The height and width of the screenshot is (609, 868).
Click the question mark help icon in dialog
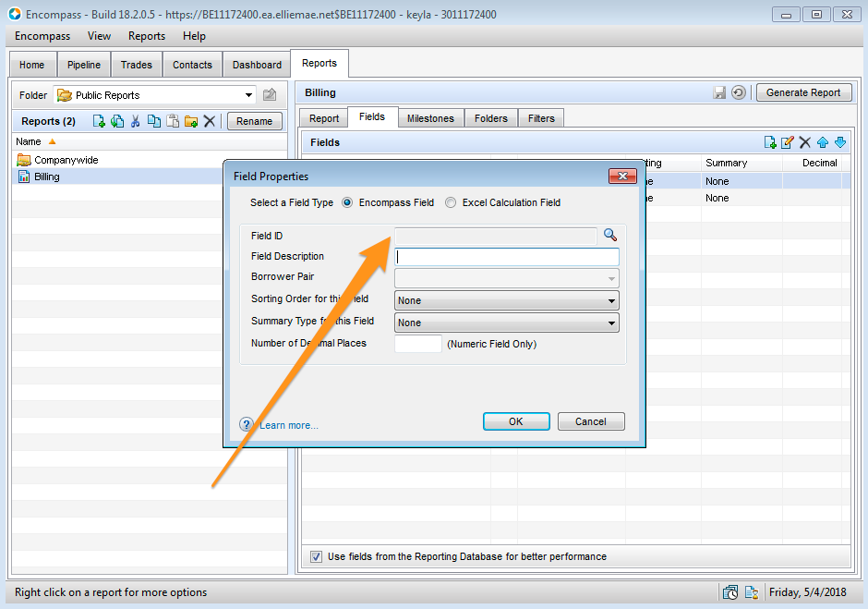coord(247,424)
